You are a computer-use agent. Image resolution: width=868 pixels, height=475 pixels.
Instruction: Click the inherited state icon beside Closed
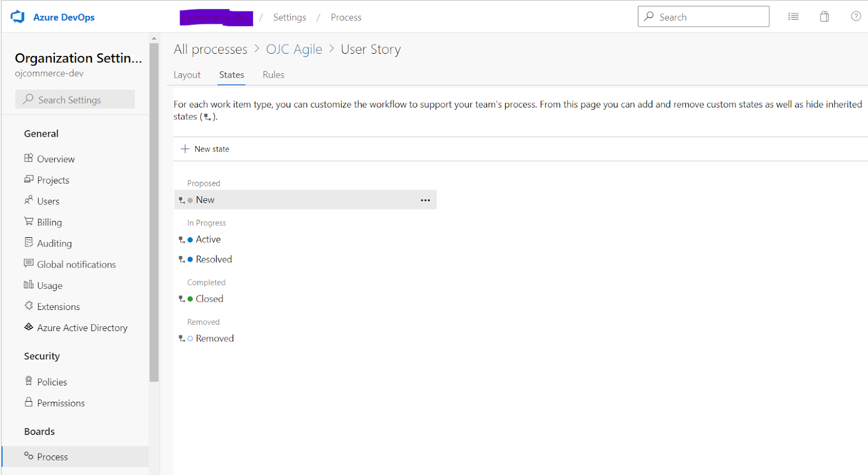(182, 299)
